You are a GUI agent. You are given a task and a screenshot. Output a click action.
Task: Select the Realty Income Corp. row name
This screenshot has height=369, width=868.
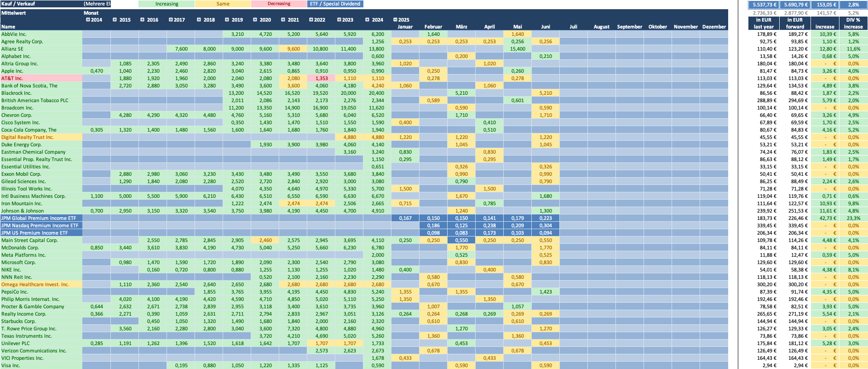[41, 314]
